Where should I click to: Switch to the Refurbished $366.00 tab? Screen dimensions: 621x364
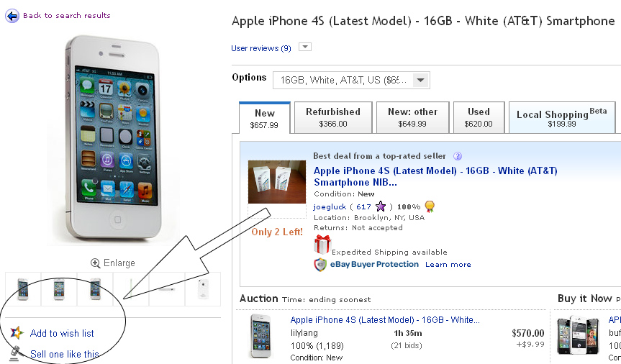pos(333,118)
